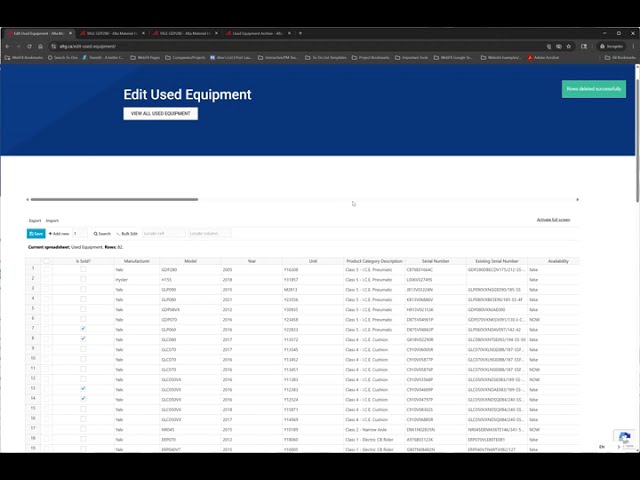This screenshot has height=480, width=640.
Task: Click the horizontal scrollbar thumb above the table
Action: 114,200
